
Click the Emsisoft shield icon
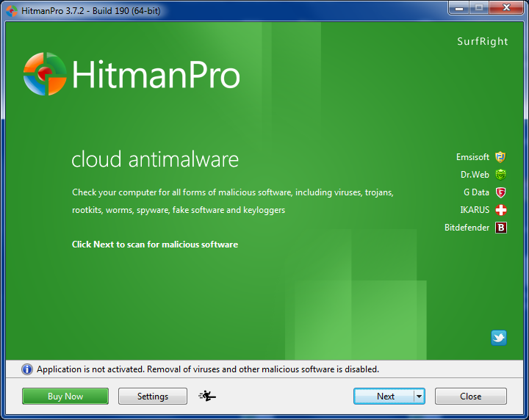click(500, 157)
